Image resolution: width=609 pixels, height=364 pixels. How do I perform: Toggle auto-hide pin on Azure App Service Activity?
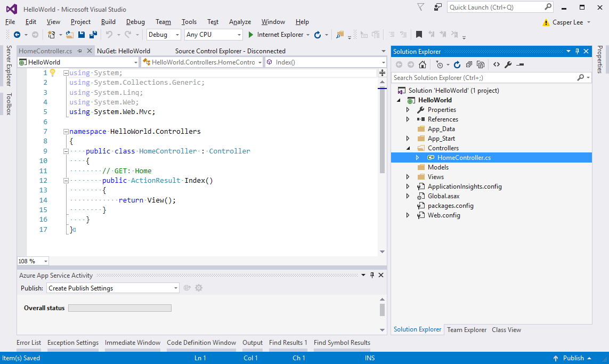point(372,275)
